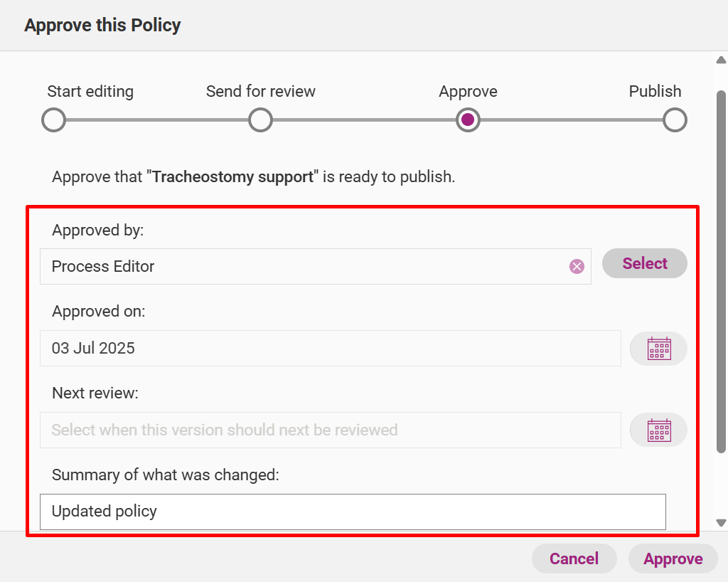The image size is (728, 582).
Task: Confirm with the Approve button
Action: coord(673,559)
